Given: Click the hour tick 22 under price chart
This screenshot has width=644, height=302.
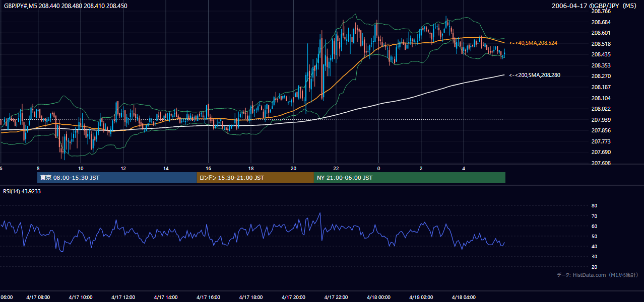Looking at the screenshot, I should 336,168.
